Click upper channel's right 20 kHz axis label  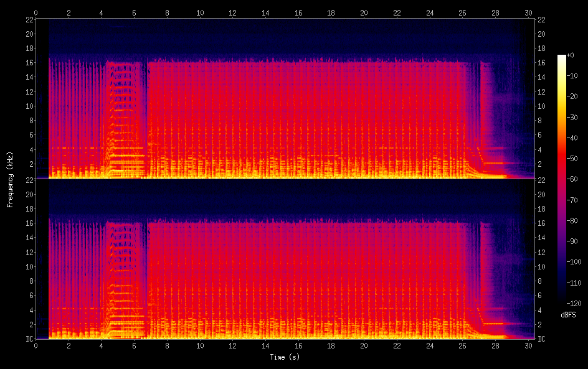coord(542,34)
